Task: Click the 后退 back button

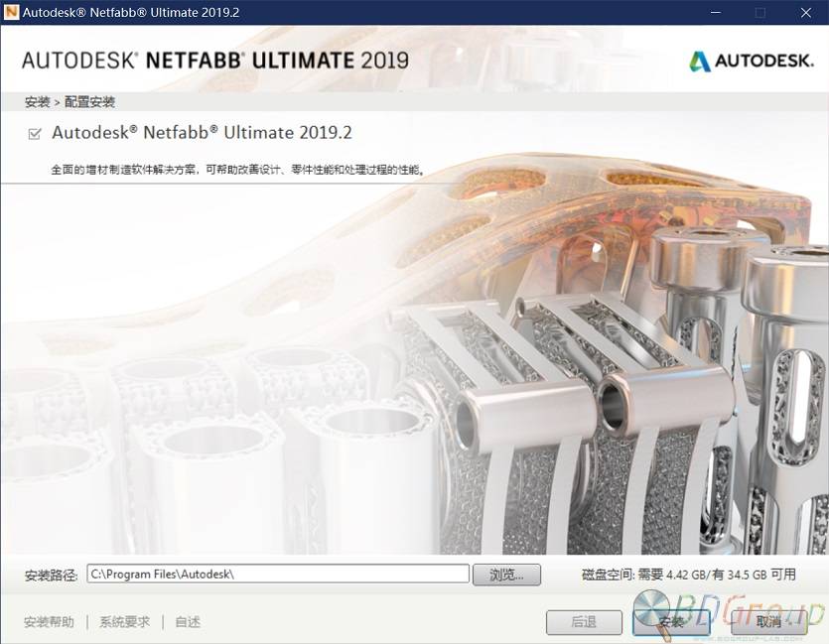Action: pyautogui.click(x=584, y=622)
